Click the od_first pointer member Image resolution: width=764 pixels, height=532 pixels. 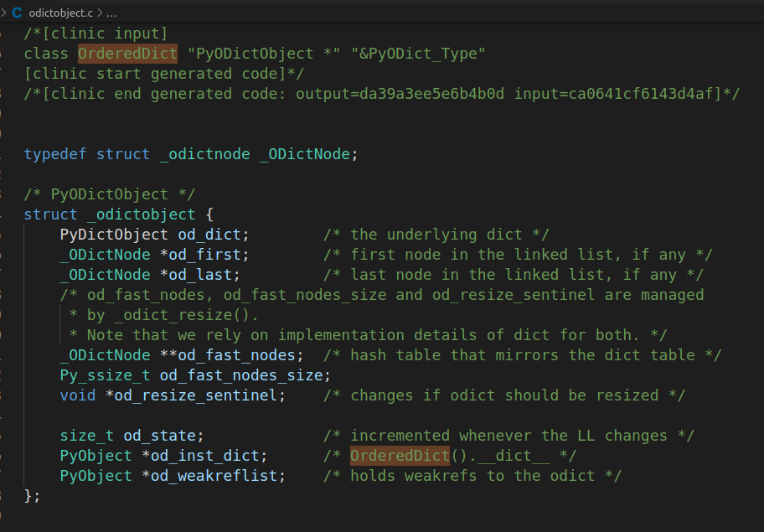point(204,255)
